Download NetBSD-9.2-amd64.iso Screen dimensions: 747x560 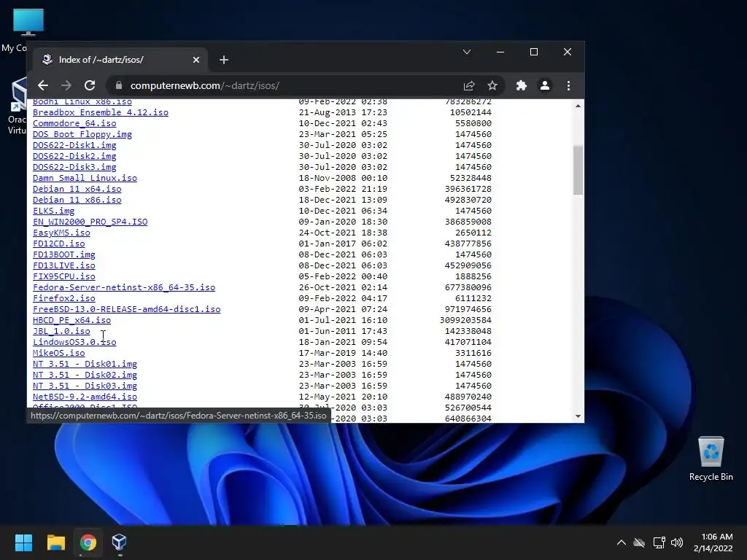(85, 397)
